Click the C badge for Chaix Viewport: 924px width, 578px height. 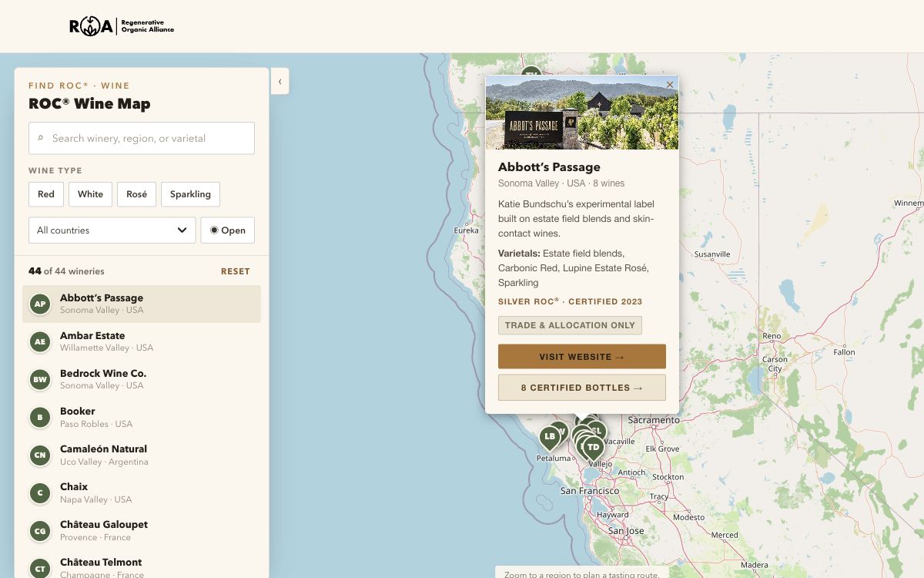(40, 492)
